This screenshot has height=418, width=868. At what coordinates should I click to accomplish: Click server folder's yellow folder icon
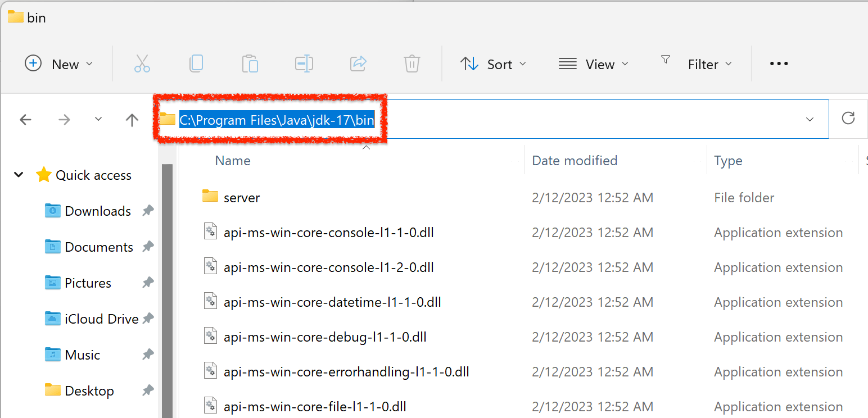click(x=210, y=196)
